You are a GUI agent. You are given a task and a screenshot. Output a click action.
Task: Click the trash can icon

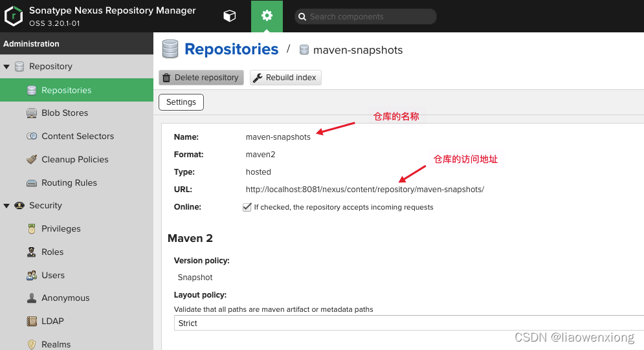click(x=166, y=78)
